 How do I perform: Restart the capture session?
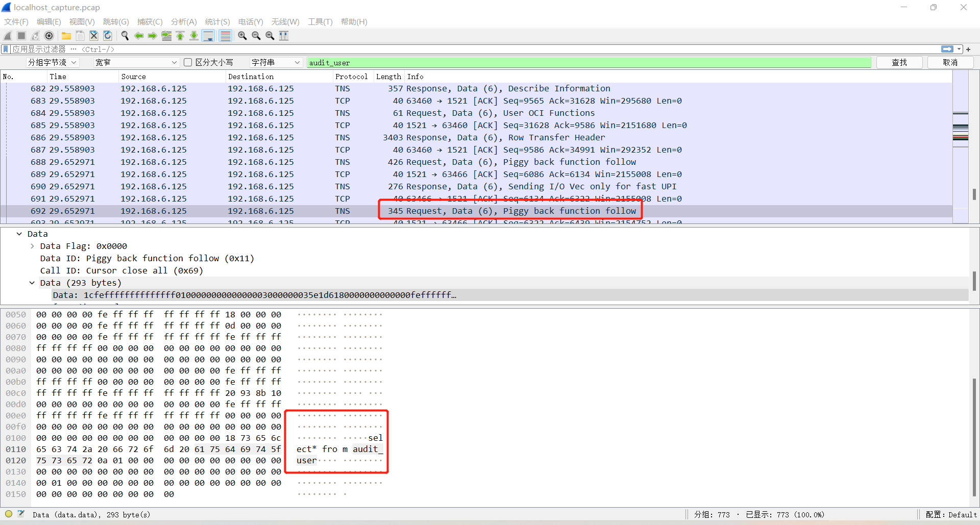pyautogui.click(x=35, y=36)
